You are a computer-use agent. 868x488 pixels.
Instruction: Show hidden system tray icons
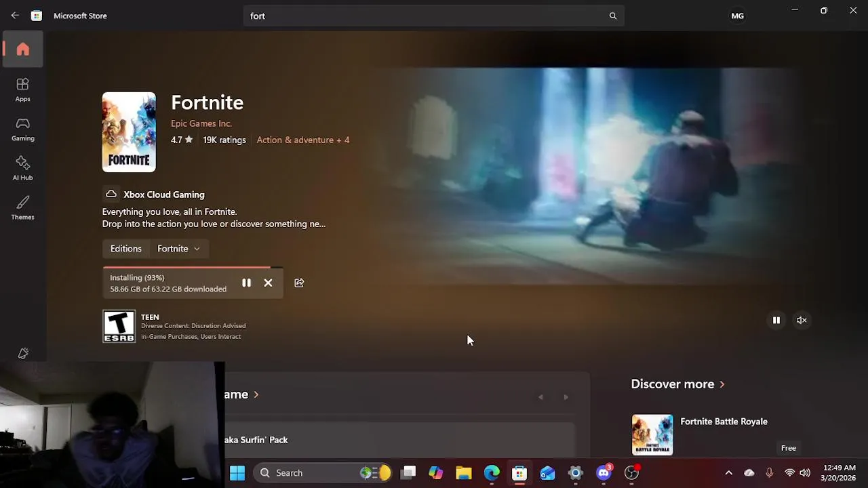click(728, 472)
